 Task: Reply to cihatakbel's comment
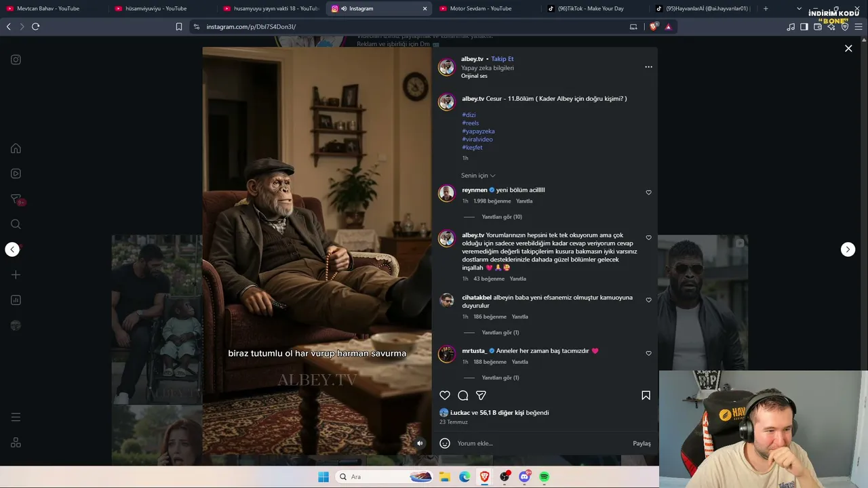pyautogui.click(x=520, y=317)
